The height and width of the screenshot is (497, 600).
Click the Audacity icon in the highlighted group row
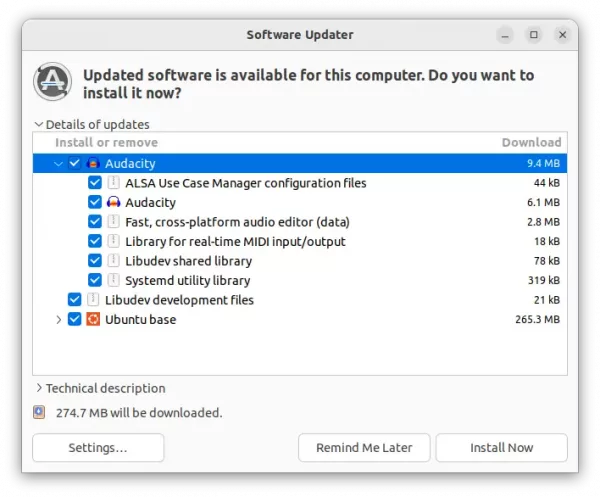pyautogui.click(x=93, y=163)
